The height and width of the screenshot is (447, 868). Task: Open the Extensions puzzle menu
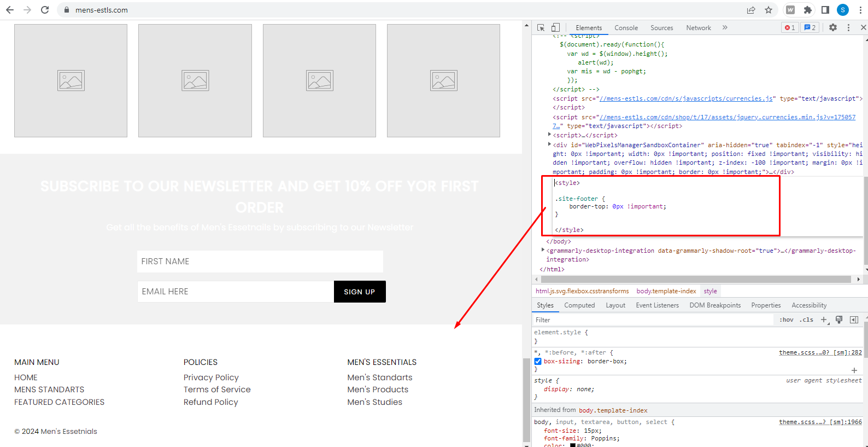click(x=808, y=10)
